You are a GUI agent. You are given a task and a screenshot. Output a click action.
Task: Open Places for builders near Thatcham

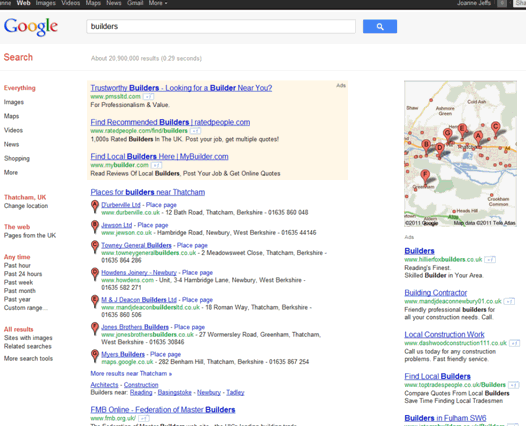tap(148, 192)
